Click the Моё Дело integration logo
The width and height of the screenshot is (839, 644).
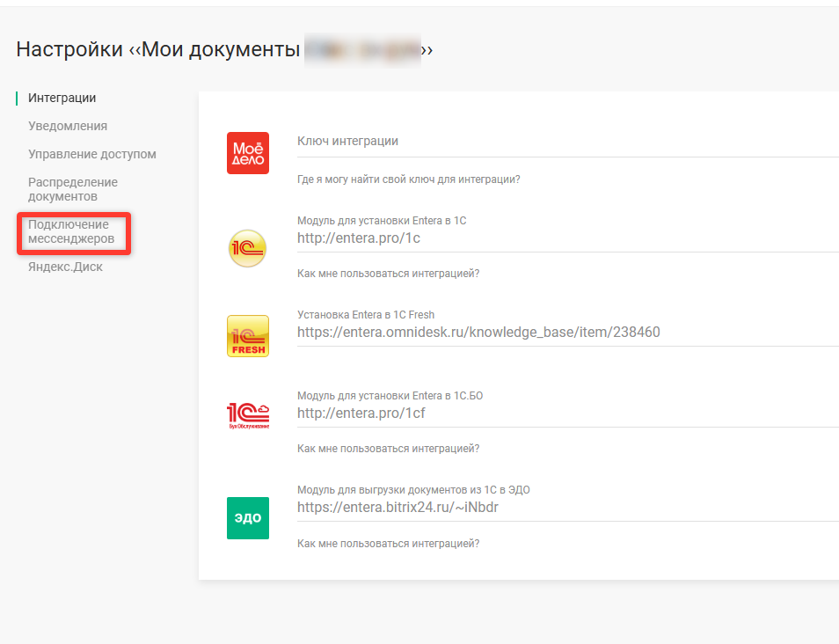point(248,153)
